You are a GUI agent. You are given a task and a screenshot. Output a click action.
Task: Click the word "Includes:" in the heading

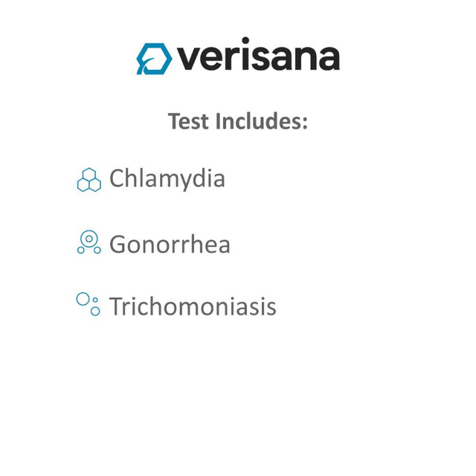pos(261,120)
